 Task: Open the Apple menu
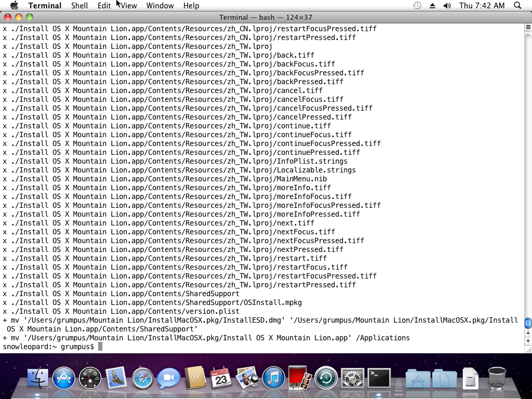tap(14, 5)
